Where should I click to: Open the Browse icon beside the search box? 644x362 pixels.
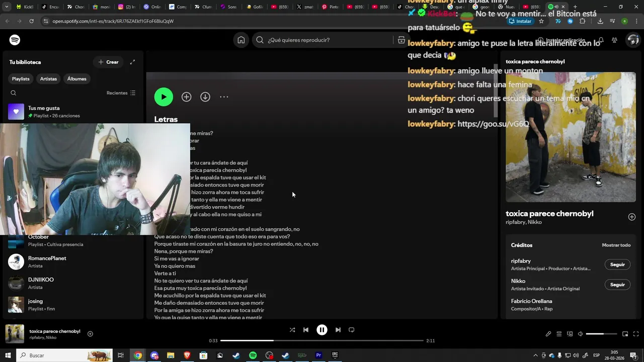(401, 40)
